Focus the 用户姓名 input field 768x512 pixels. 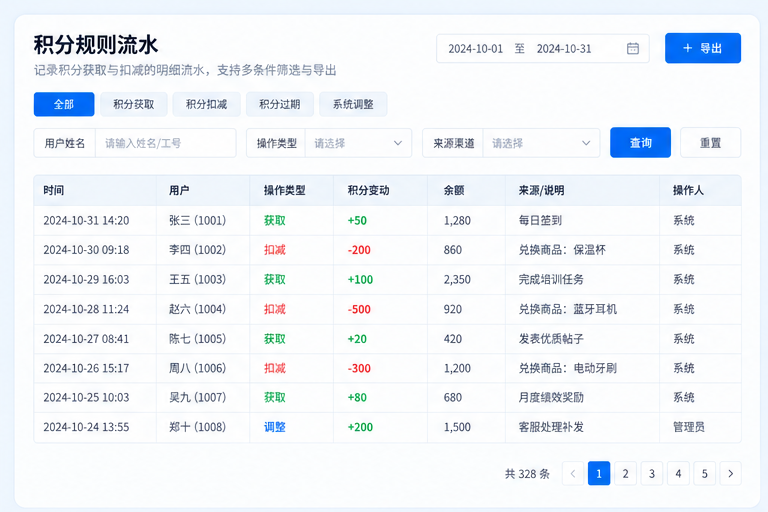(x=166, y=143)
